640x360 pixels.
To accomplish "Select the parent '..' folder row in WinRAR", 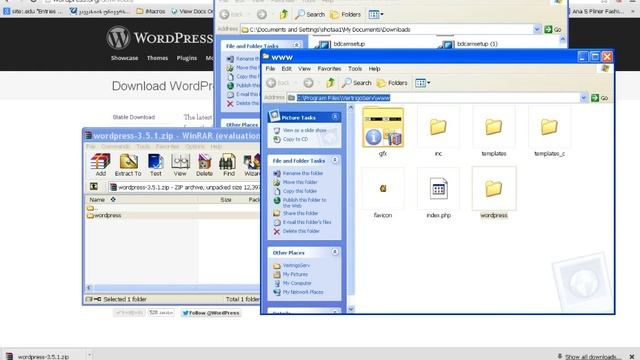I will tap(92, 208).
